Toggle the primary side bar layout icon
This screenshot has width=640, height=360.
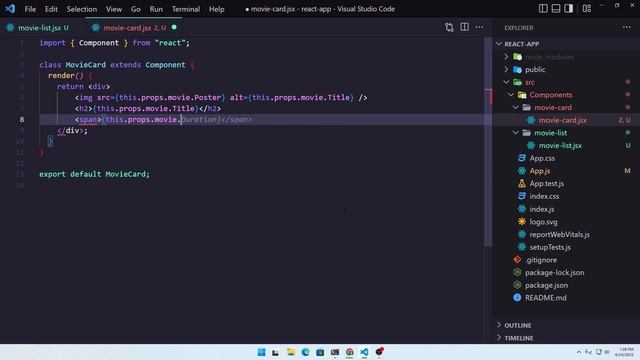543,9
